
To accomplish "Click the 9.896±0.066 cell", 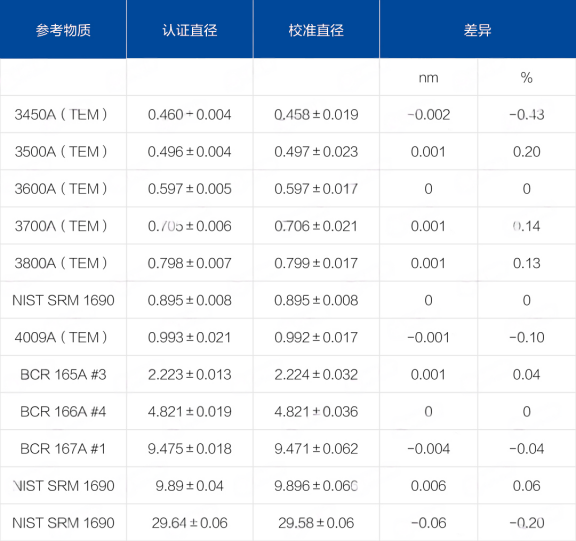I will pos(316,486).
